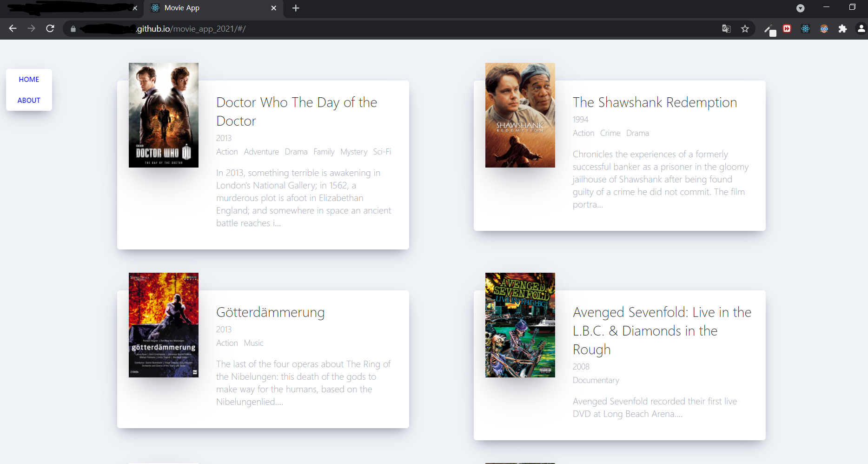Close the first redacted tab

pos(135,8)
